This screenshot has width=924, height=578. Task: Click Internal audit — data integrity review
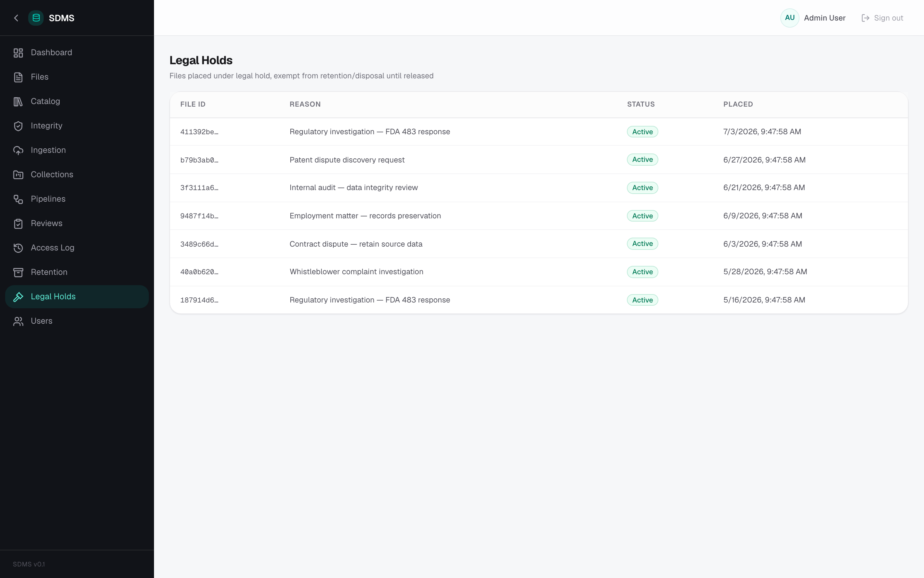(x=354, y=188)
